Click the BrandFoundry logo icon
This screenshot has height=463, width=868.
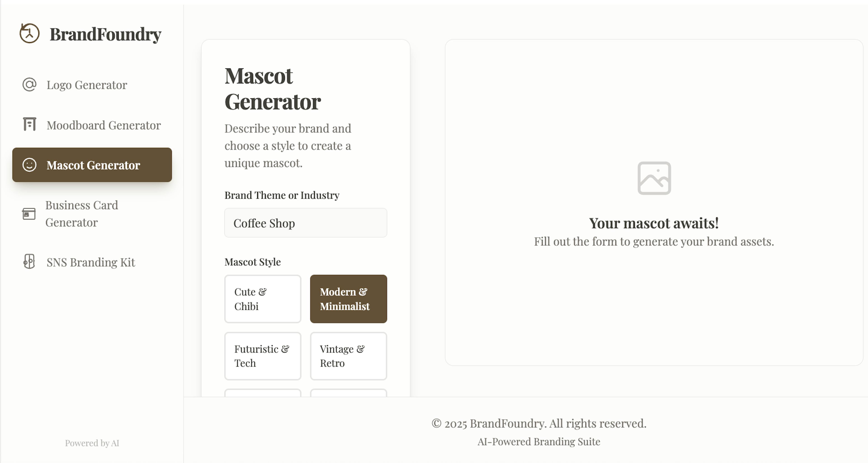(x=29, y=33)
